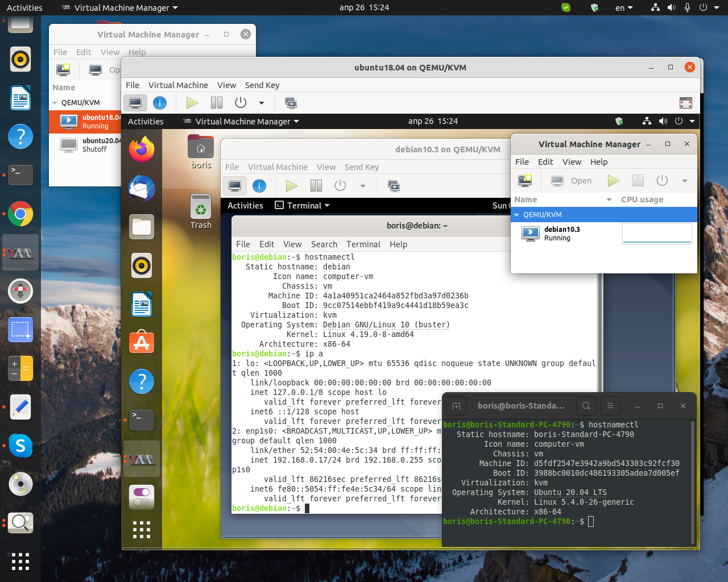728x582 pixels.
Task: Click the Create New Virtual Machine icon
Action: pos(63,69)
